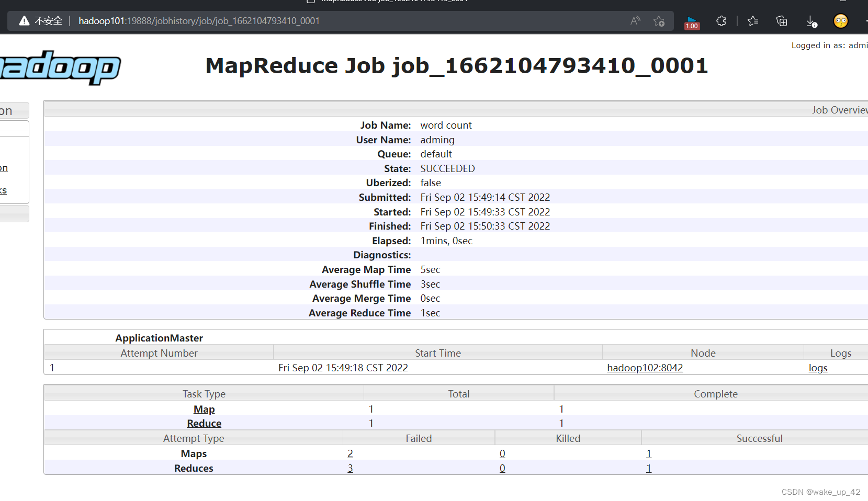Click the Finished time 15:50:33 value
This screenshot has width=868, height=501.
485,226
